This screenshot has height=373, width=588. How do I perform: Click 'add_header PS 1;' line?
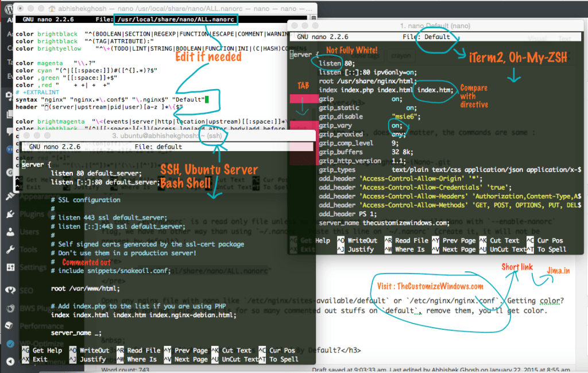(348, 214)
